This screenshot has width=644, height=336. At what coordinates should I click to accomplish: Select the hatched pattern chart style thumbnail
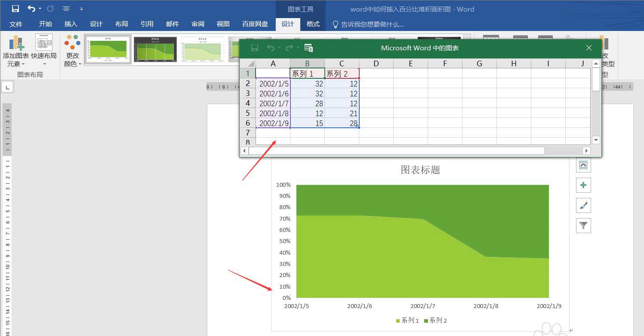pos(202,49)
